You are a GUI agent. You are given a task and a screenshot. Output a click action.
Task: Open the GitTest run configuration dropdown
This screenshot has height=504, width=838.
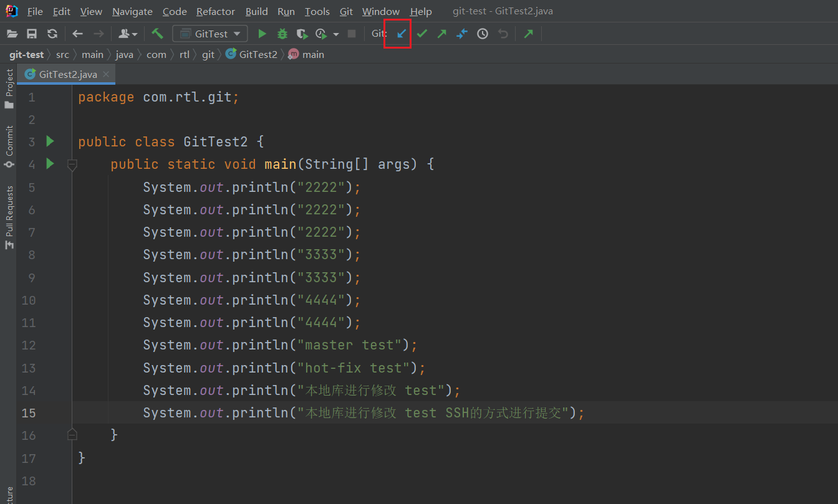210,34
